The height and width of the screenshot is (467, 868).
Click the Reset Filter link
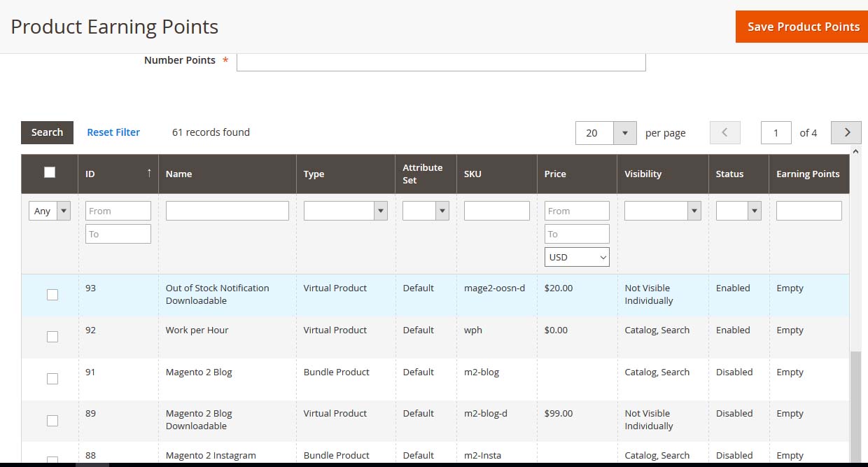tap(113, 132)
